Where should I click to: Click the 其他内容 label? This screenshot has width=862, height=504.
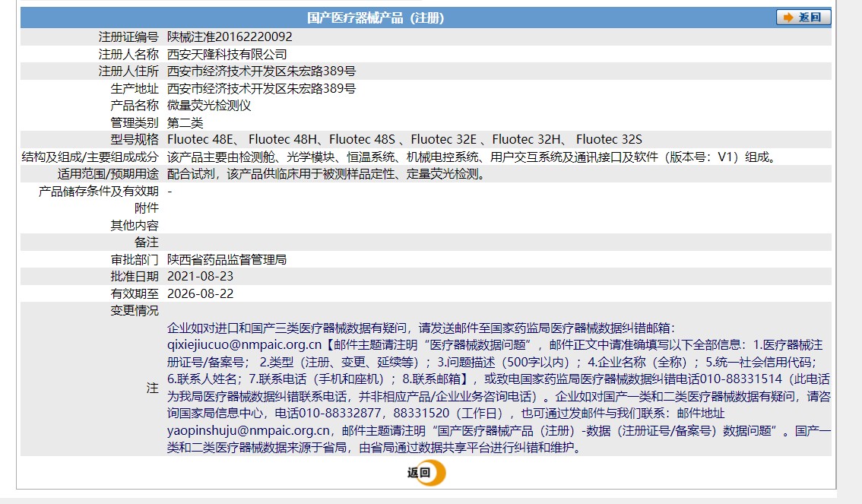pos(135,225)
